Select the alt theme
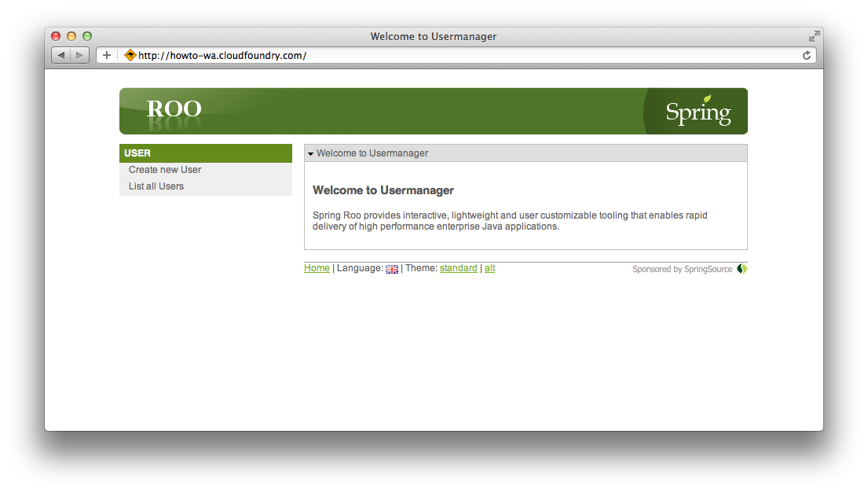Image resolution: width=868 pixels, height=493 pixels. click(x=490, y=268)
